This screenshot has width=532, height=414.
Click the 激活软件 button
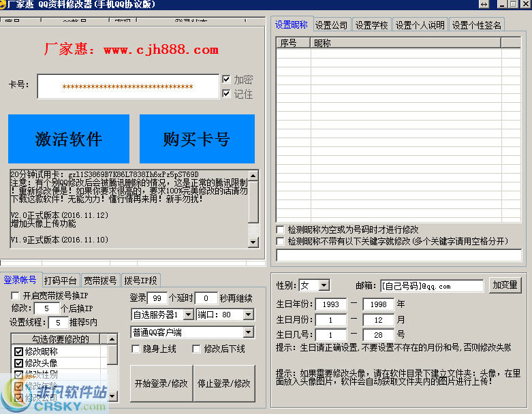[69, 139]
